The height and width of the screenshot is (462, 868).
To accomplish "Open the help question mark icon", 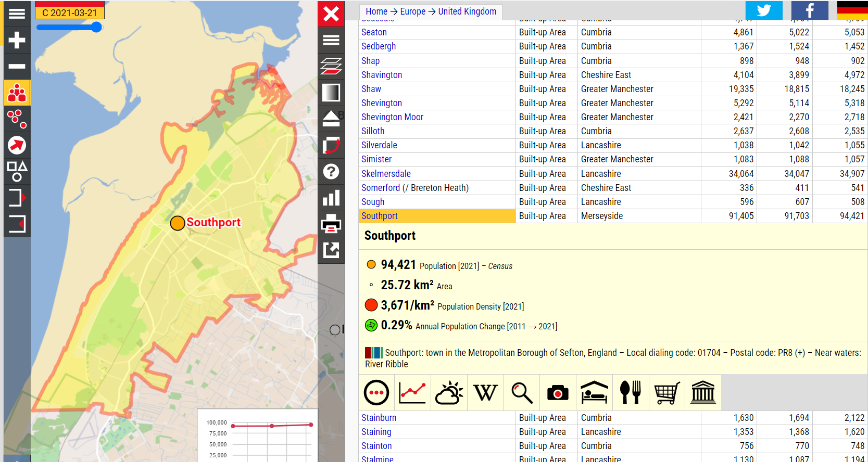I will (331, 171).
